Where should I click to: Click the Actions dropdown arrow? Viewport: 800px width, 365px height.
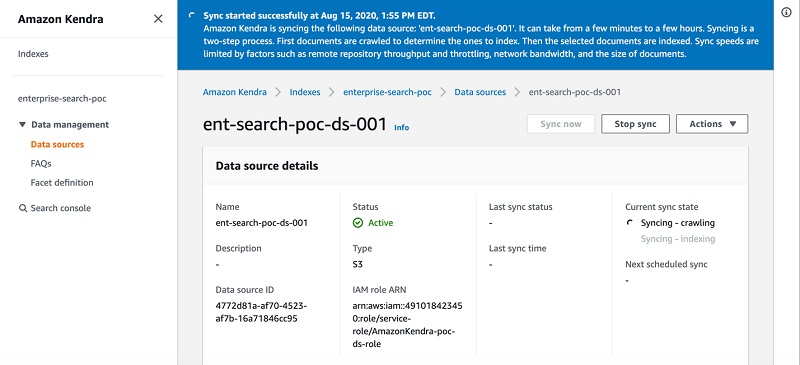[733, 124]
